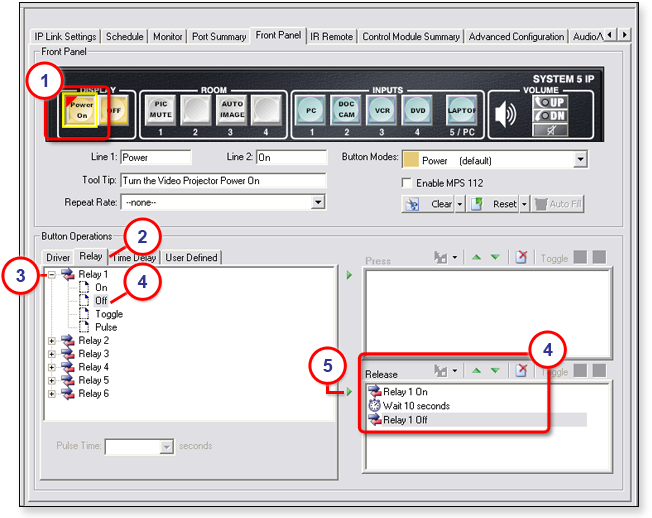Click the delete icon in Press panel
This screenshot has height=518, width=652.
click(x=521, y=257)
